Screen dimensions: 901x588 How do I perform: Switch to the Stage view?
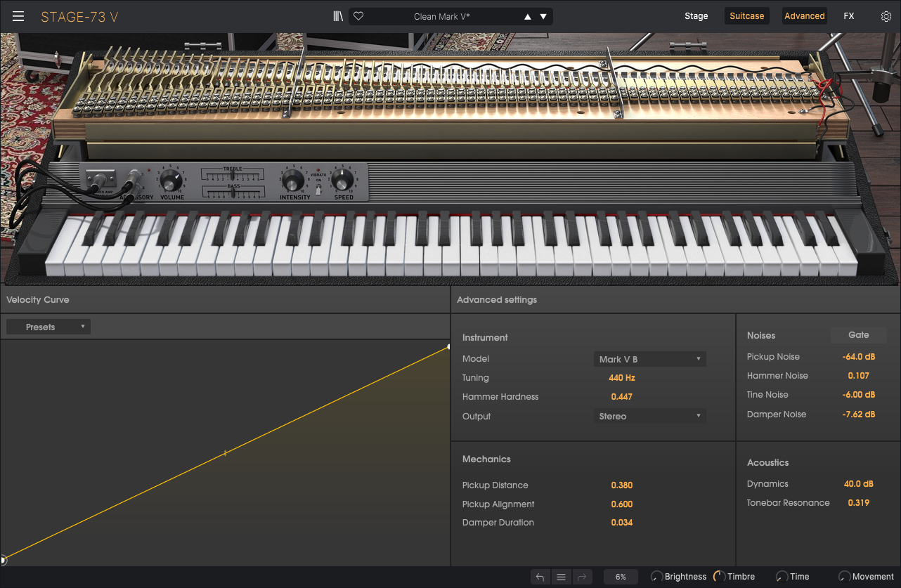696,16
